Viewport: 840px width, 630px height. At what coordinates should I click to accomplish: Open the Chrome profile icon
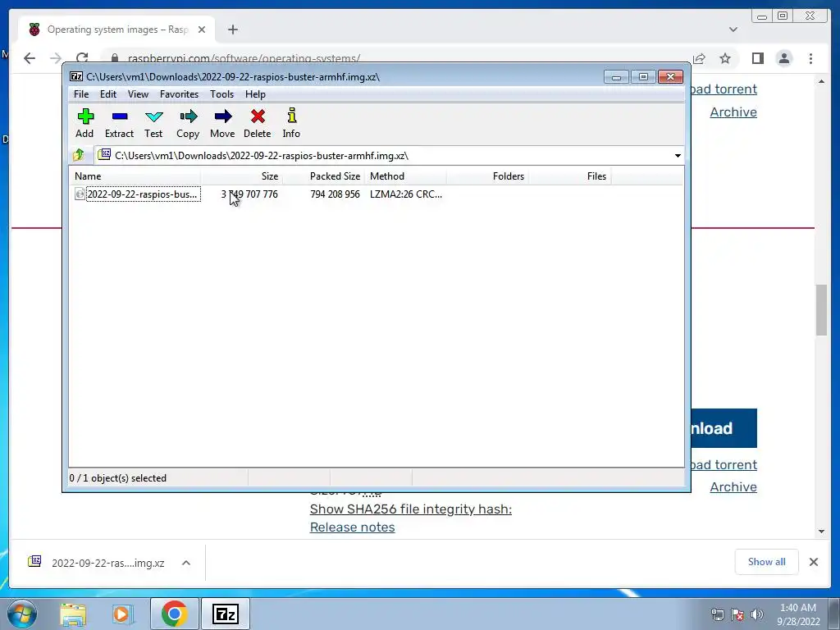click(783, 58)
